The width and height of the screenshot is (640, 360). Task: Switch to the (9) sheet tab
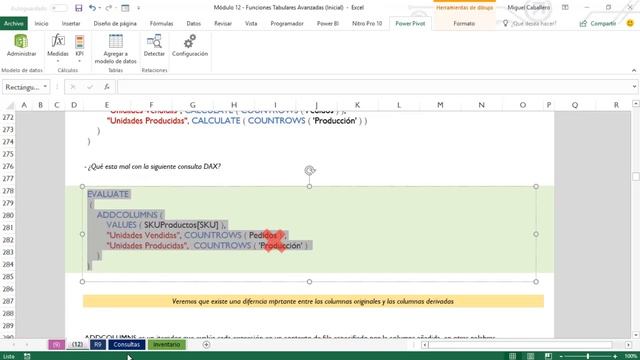pyautogui.click(x=56, y=344)
